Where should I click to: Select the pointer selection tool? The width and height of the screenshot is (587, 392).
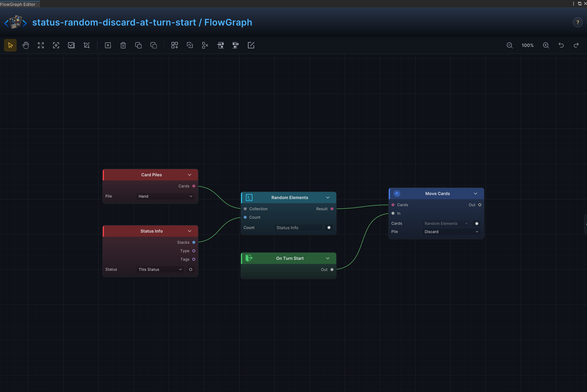click(10, 45)
